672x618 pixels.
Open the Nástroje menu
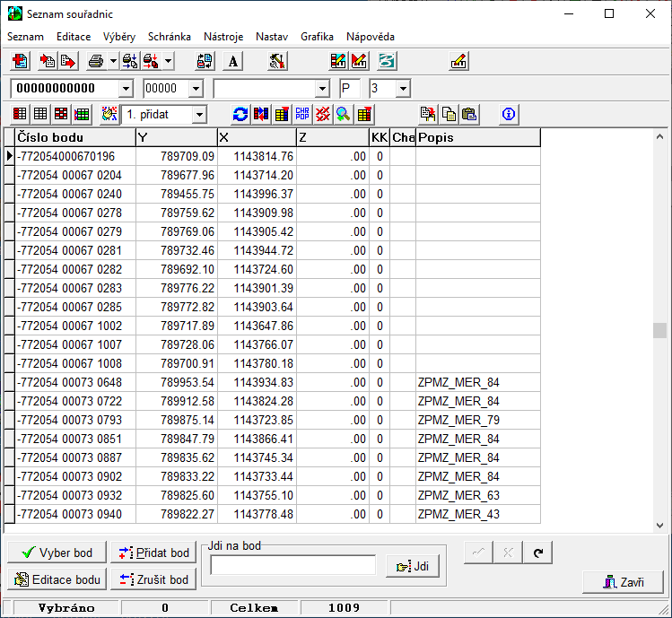[x=223, y=37]
